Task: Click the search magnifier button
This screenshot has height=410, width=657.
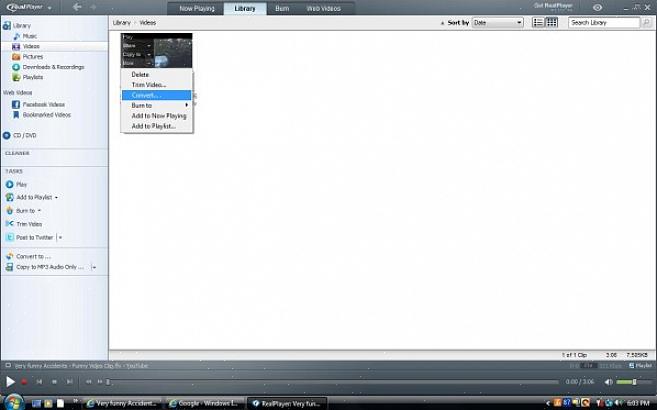Action: [x=647, y=23]
